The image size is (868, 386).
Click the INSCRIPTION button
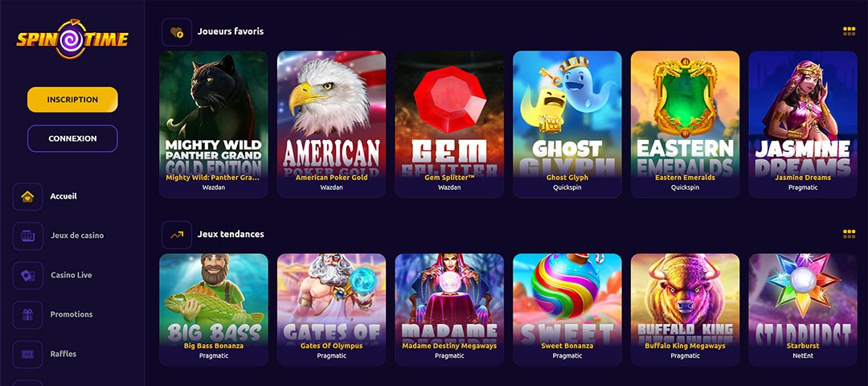[x=72, y=100]
